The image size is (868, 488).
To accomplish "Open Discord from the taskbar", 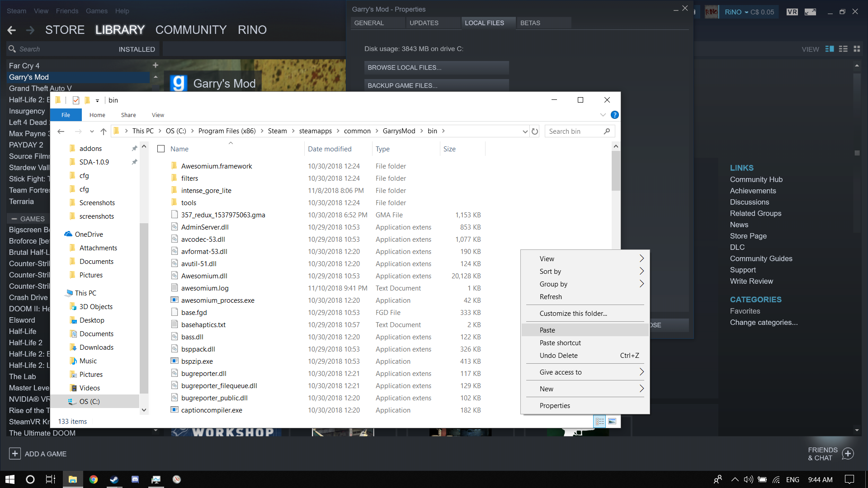I will (x=135, y=479).
